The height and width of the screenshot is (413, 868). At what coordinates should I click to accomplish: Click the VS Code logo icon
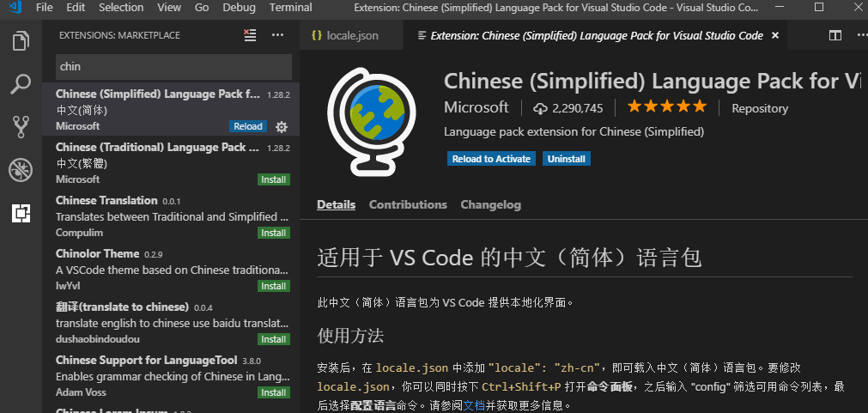15,8
